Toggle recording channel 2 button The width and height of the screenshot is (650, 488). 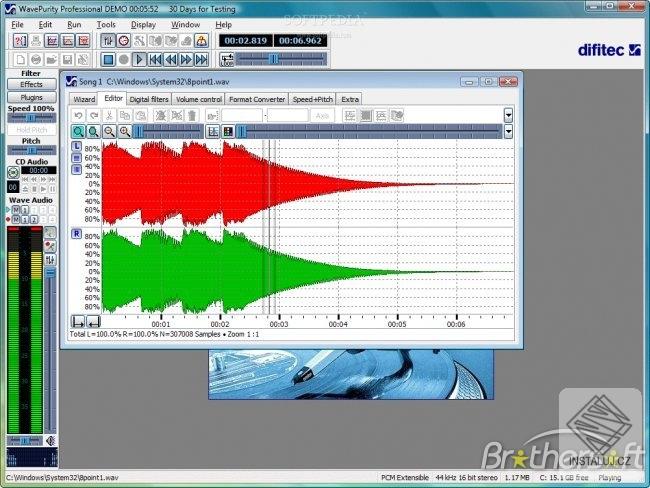(x=34, y=219)
